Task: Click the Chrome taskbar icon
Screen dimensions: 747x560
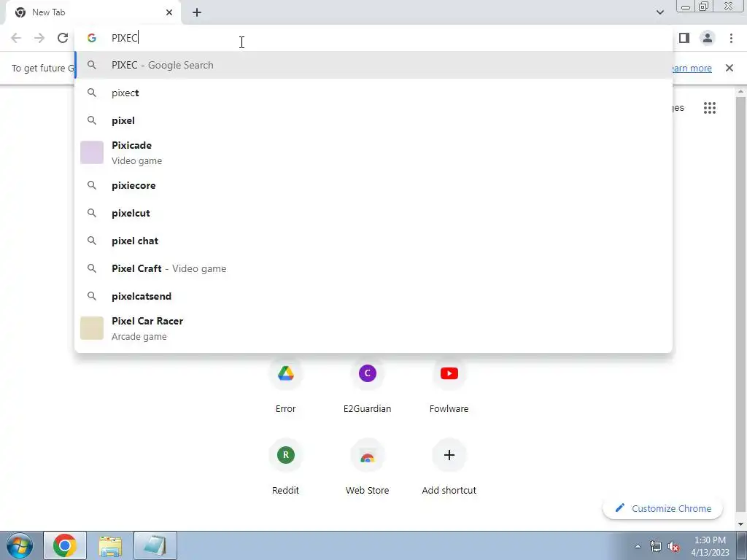Action: click(x=65, y=545)
